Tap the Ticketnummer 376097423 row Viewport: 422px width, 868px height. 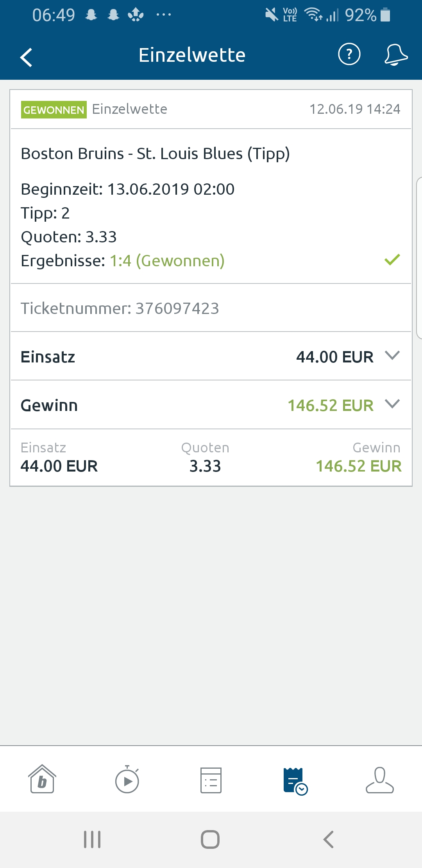(120, 308)
